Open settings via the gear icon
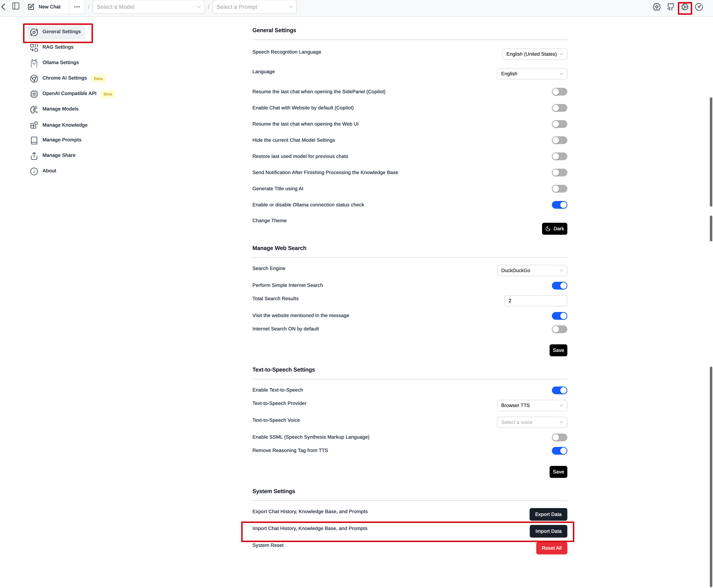Screen dimensions: 713x588 click(685, 7)
